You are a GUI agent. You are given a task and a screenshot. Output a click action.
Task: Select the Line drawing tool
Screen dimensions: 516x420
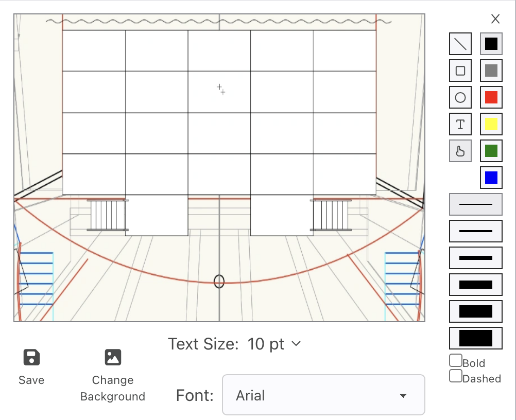click(460, 44)
